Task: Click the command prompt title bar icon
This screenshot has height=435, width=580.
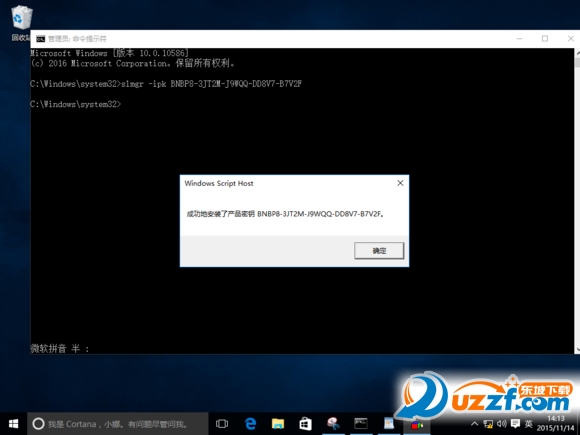Action: (x=40, y=39)
